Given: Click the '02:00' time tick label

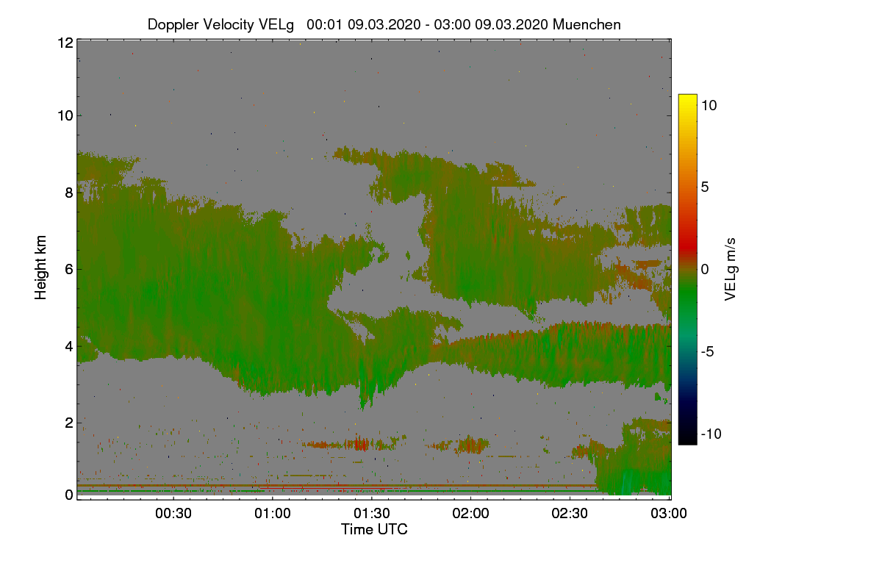Looking at the screenshot, I should (471, 514).
